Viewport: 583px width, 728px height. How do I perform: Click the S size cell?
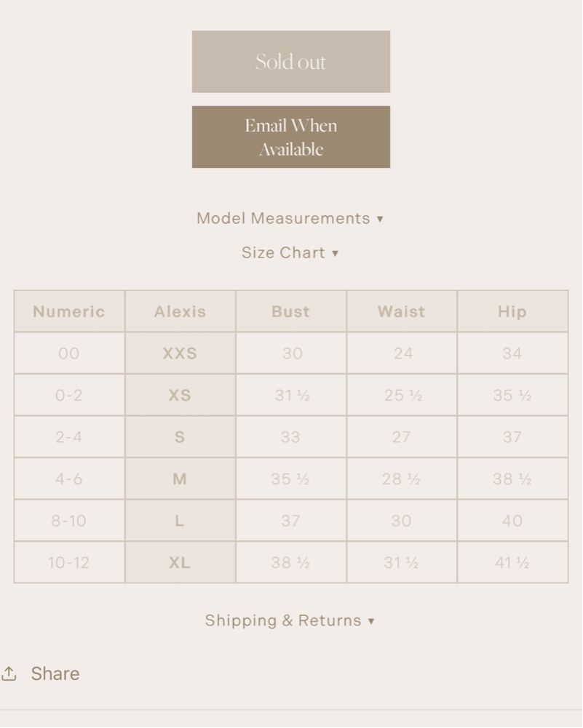(180, 437)
